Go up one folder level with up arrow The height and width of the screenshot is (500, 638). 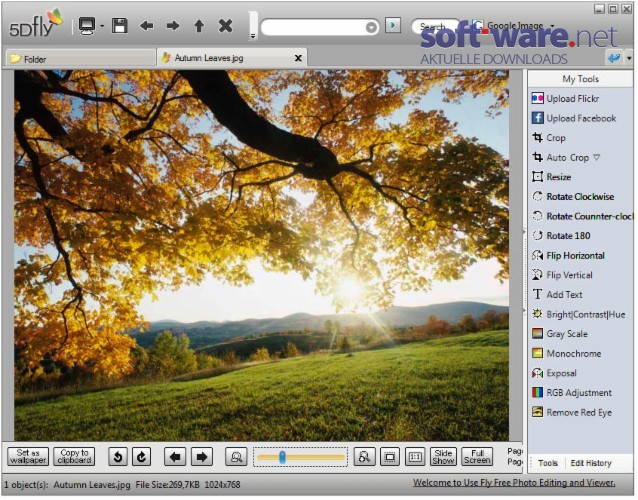pos(199,26)
